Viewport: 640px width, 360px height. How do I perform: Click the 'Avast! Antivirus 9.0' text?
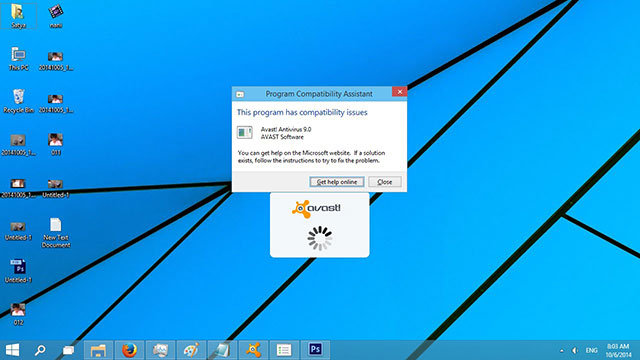point(286,129)
